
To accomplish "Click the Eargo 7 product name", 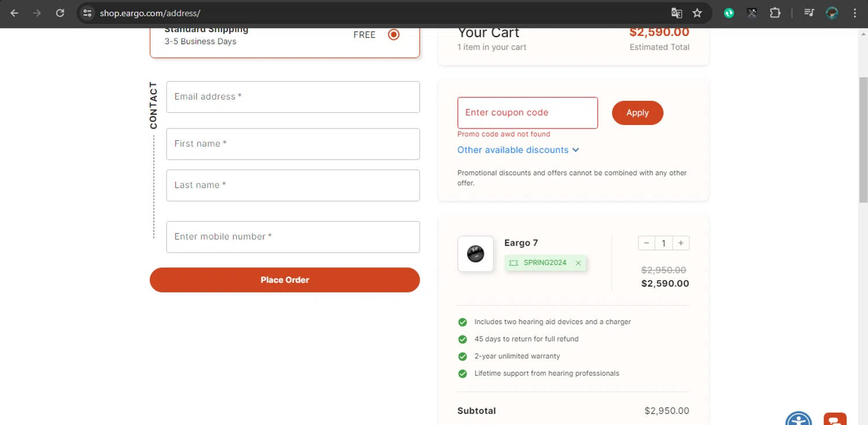I will [x=521, y=243].
